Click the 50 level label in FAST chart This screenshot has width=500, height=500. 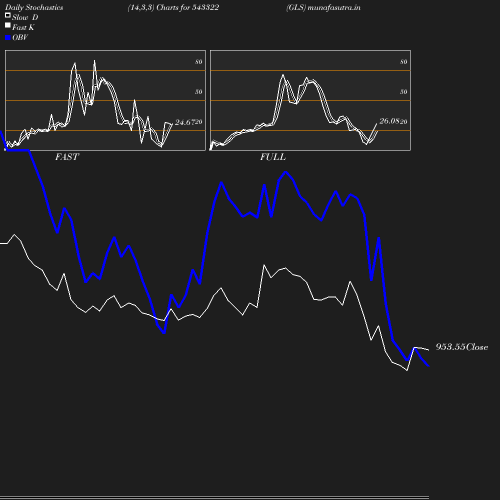199,92
